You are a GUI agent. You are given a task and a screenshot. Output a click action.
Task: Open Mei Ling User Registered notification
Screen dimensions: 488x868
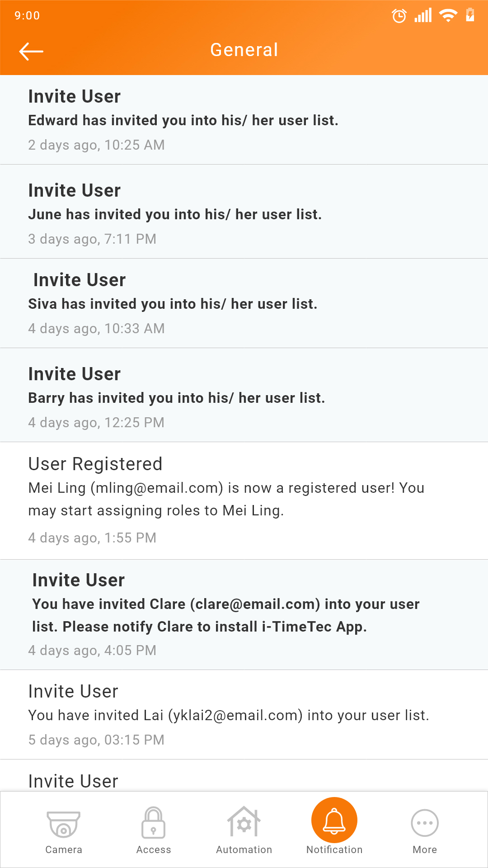click(244, 501)
